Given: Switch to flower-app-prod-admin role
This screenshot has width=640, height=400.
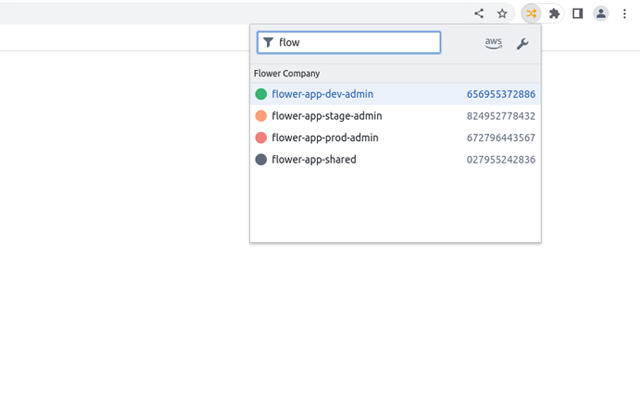Looking at the screenshot, I should pos(395,138).
